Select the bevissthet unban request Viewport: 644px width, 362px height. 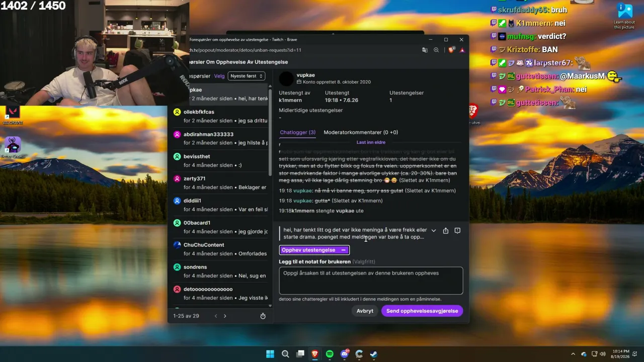pyautogui.click(x=221, y=160)
